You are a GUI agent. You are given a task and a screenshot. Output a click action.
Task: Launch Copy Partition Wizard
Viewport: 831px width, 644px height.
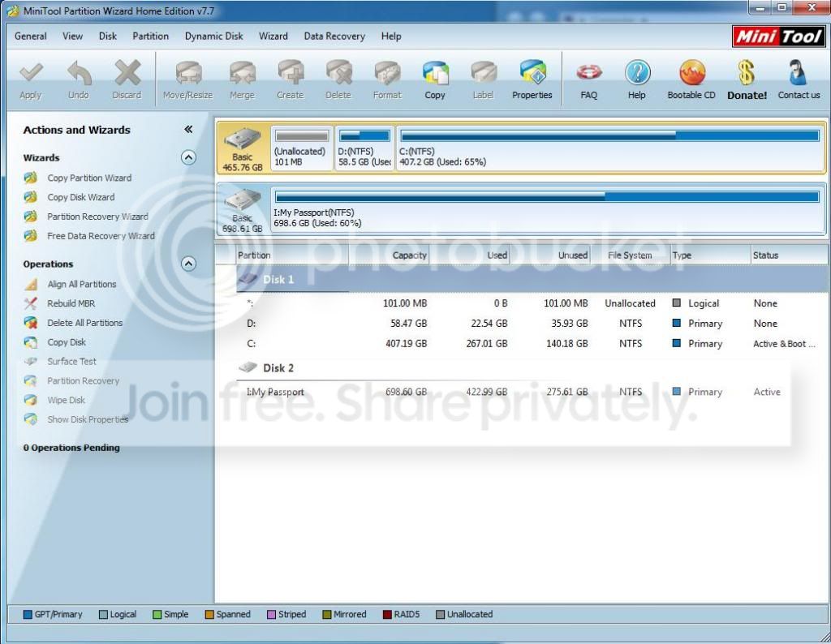click(89, 178)
